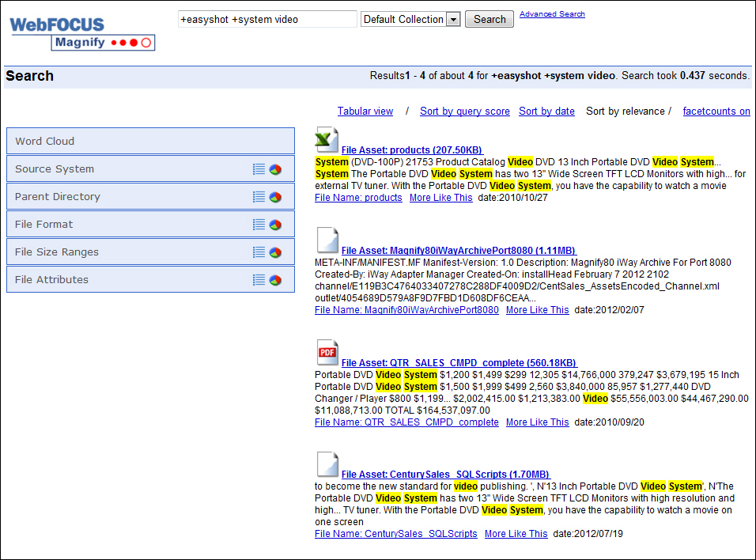Click More Like This for QTR_SALES_CMPD_complete
Image resolution: width=756 pixels, height=560 pixels.
tap(537, 422)
